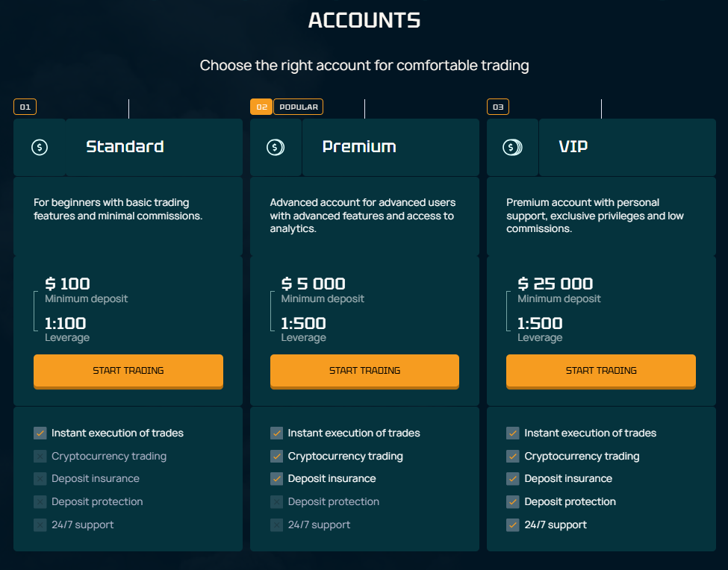
Task: Toggle Standard's Instant execution of trades checkbox
Action: point(40,433)
